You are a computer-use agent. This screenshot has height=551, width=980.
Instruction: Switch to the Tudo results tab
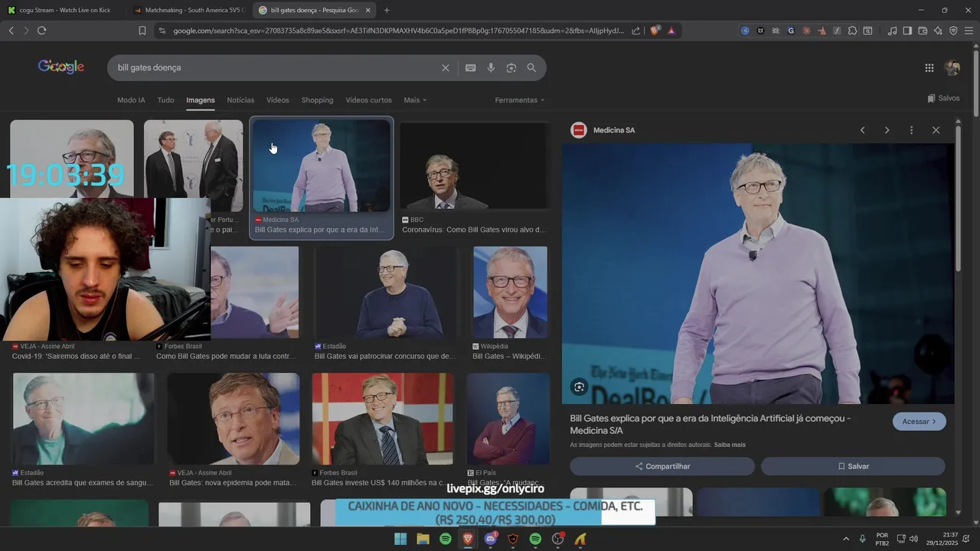pos(165,100)
